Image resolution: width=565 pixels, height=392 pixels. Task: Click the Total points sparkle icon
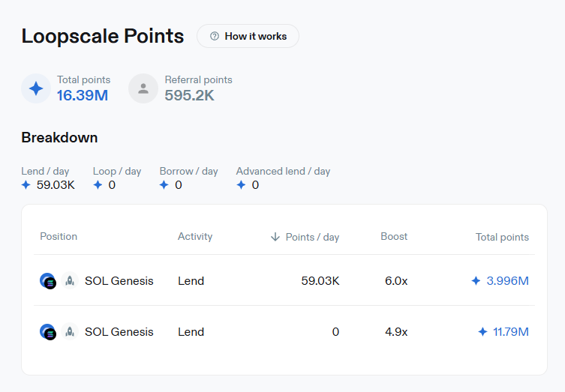pyautogui.click(x=36, y=88)
